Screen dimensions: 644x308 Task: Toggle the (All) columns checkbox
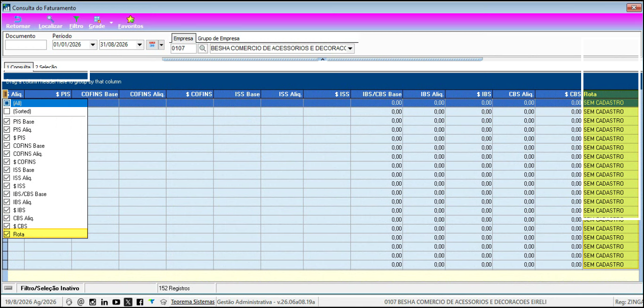pos(7,103)
